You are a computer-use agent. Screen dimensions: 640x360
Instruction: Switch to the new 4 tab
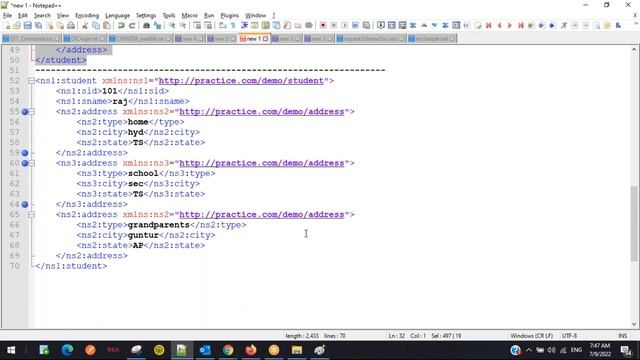pos(189,39)
